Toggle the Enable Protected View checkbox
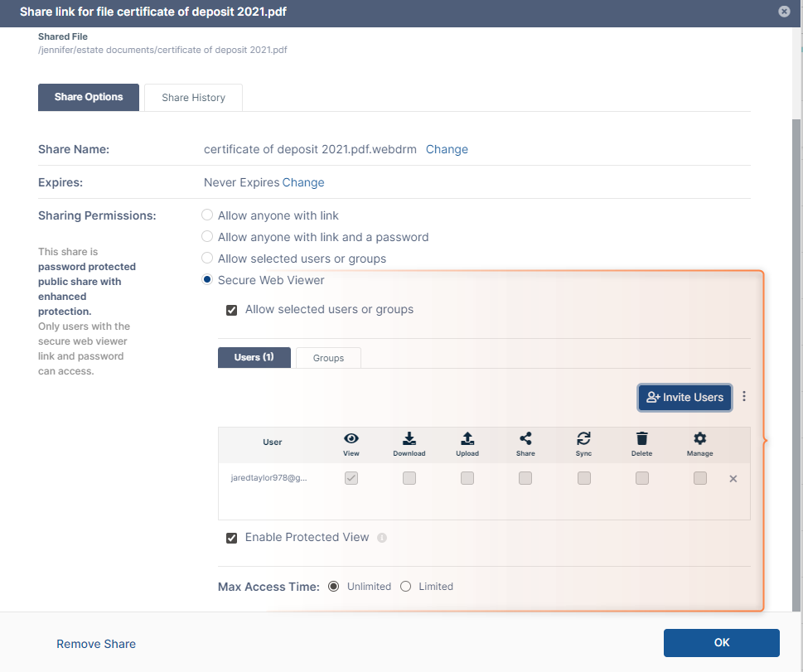Screen dimensions: 803x672 click(232, 538)
